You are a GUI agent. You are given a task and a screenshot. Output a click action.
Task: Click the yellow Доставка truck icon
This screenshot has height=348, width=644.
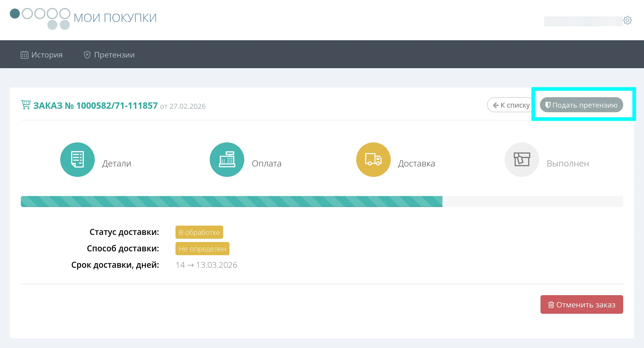tap(373, 160)
